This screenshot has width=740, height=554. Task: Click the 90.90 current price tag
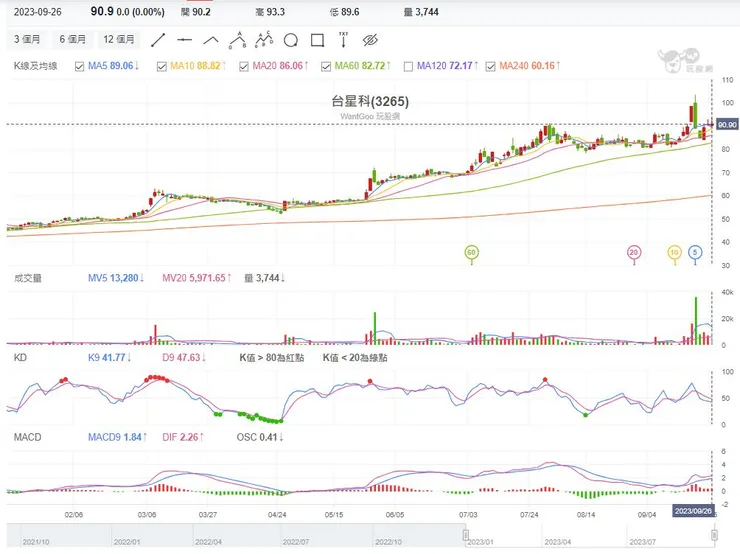[x=726, y=125]
